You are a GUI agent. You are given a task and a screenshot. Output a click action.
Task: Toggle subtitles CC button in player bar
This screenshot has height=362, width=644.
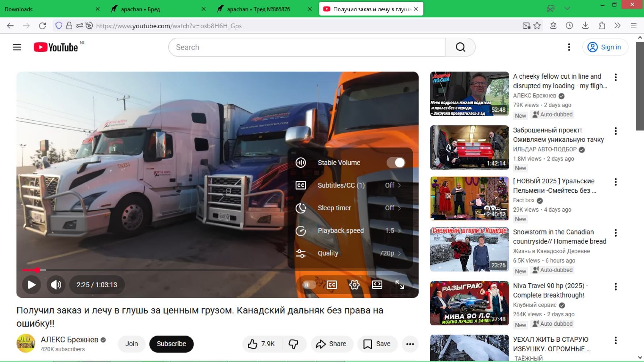coord(332,285)
